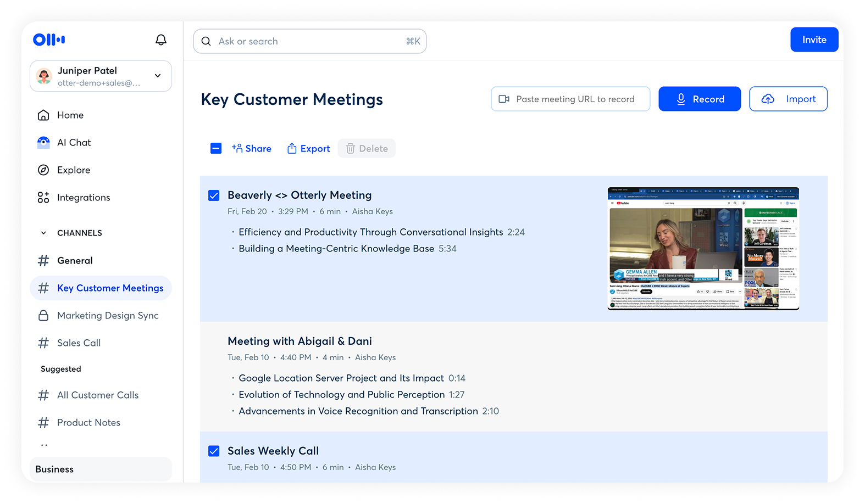
Task: Start a recording with Record button
Action: point(699,99)
